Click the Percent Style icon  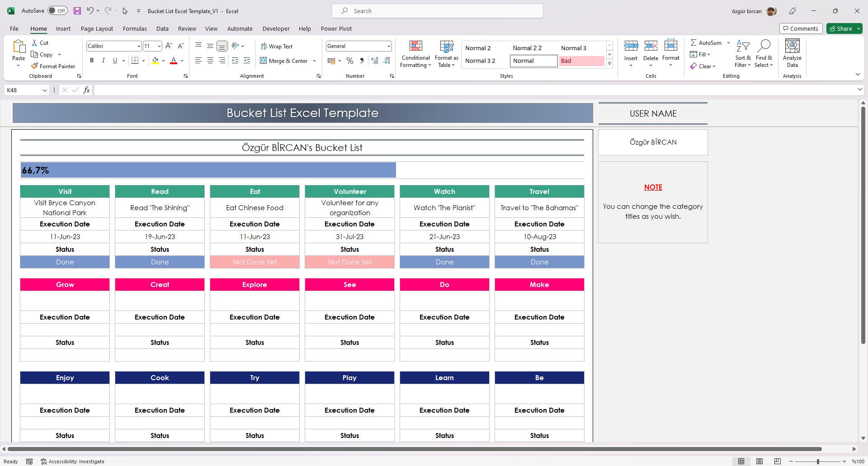click(349, 61)
